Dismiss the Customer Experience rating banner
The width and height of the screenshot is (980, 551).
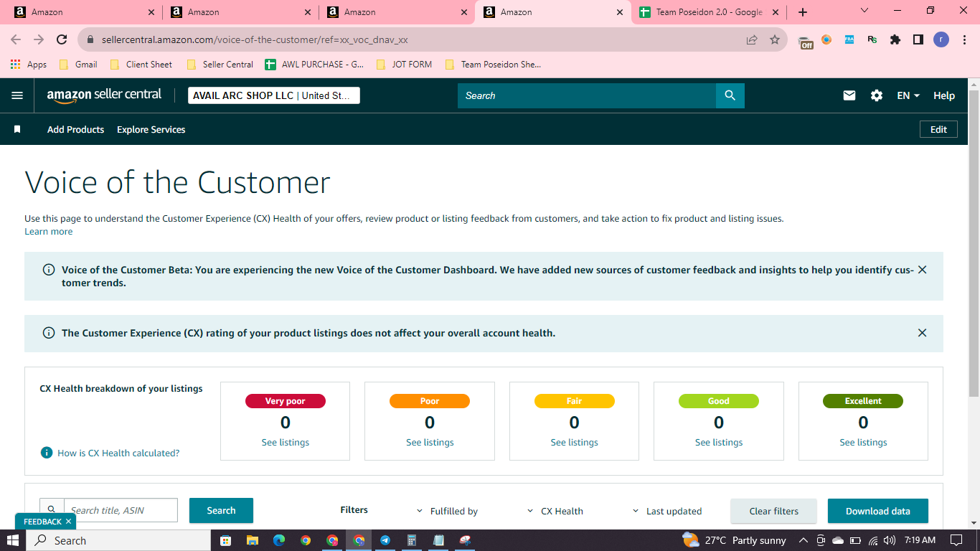(923, 333)
